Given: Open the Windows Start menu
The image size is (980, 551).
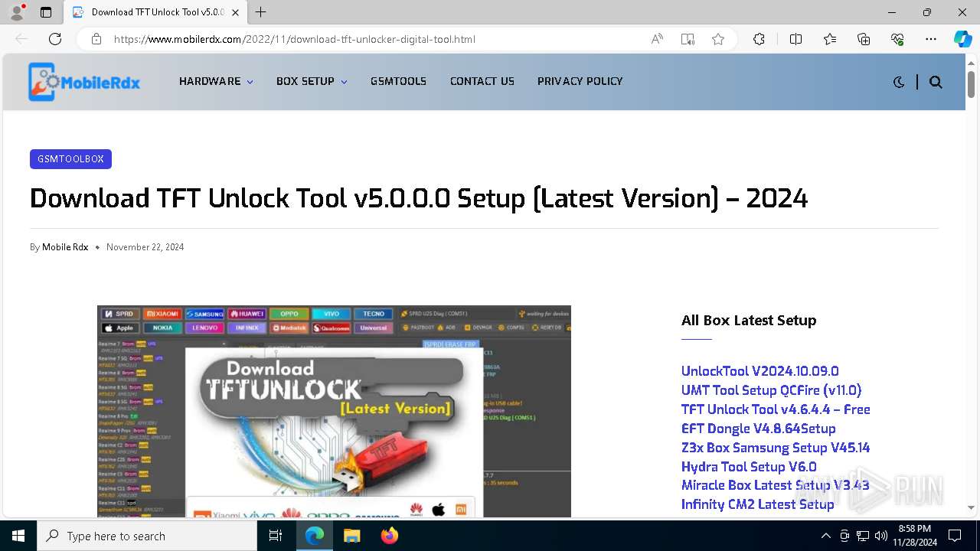Looking at the screenshot, I should pyautogui.click(x=18, y=536).
